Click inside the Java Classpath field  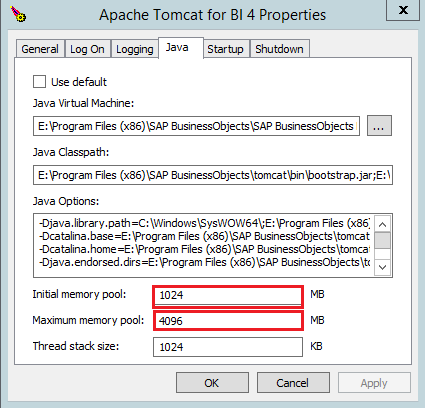[x=213, y=175]
